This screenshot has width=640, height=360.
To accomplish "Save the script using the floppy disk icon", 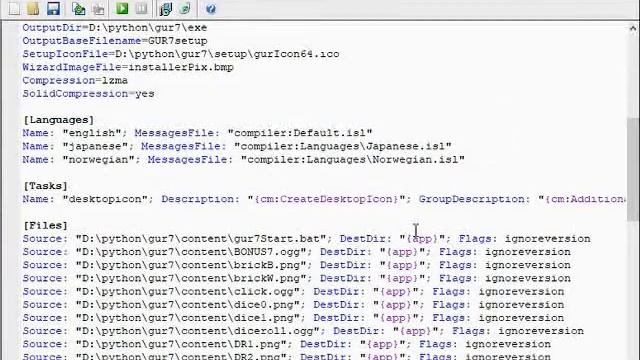I will 53,9.
